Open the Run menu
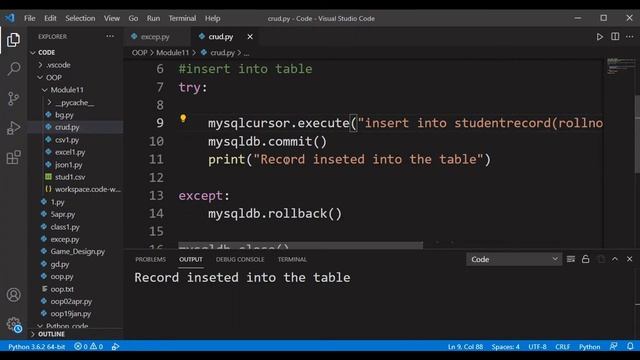This screenshot has height=360, width=640. click(x=153, y=18)
